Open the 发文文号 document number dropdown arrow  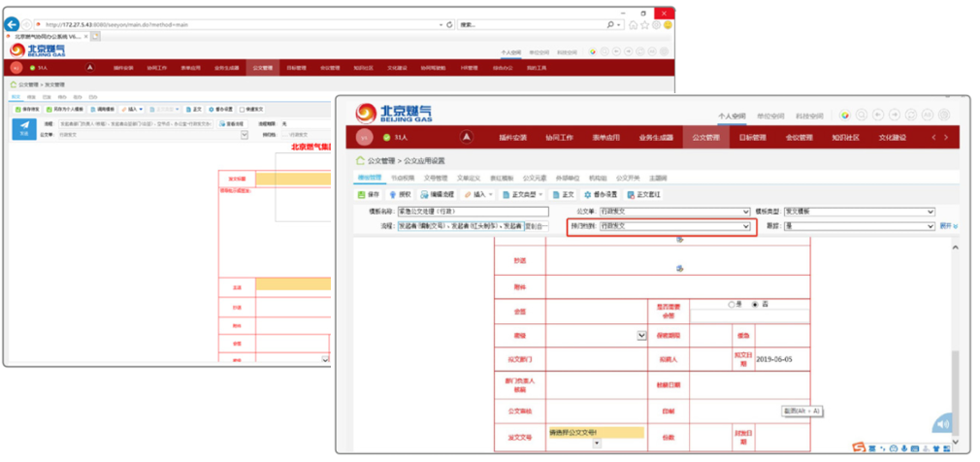point(597,444)
